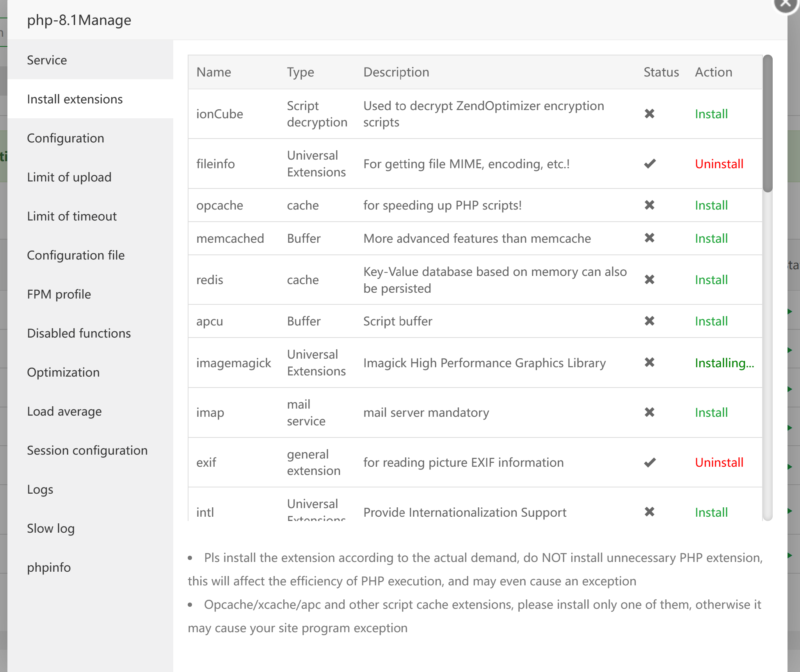Install the ionCube extension
This screenshot has width=800, height=672.
tap(711, 114)
